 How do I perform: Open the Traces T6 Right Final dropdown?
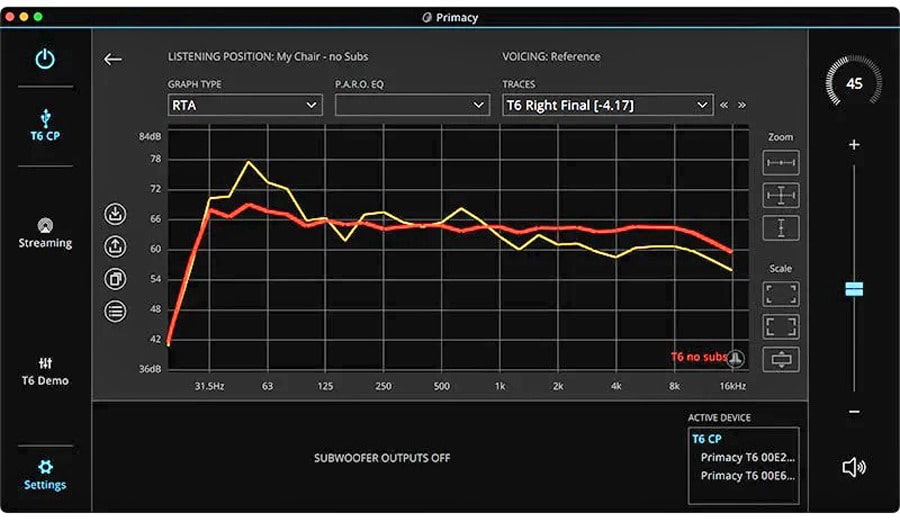(x=608, y=105)
